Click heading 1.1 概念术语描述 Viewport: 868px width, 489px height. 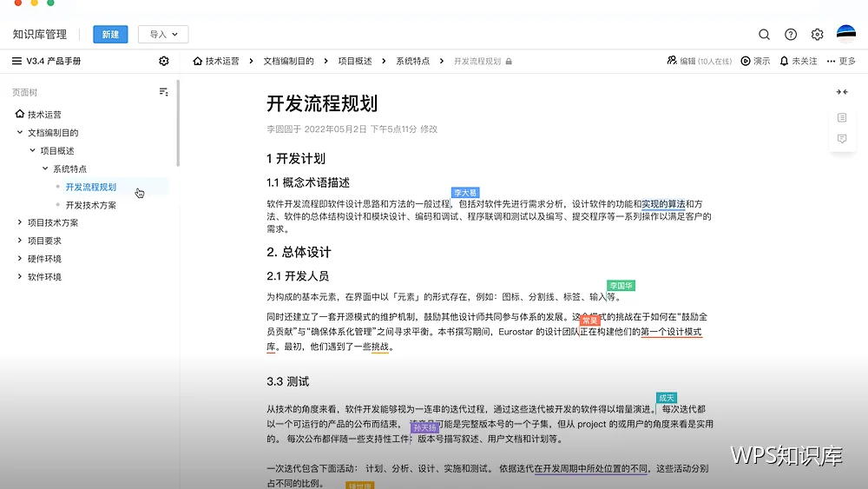pyautogui.click(x=308, y=182)
